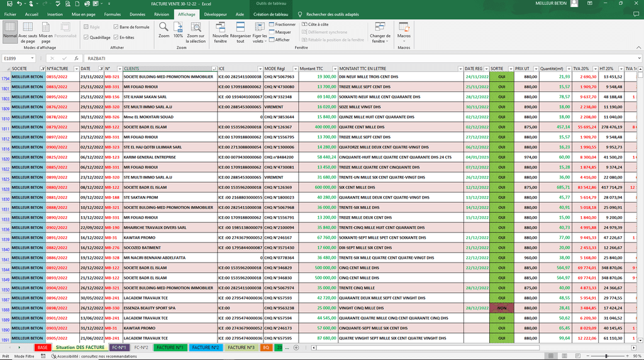Open Création de tableau tab

(270, 14)
